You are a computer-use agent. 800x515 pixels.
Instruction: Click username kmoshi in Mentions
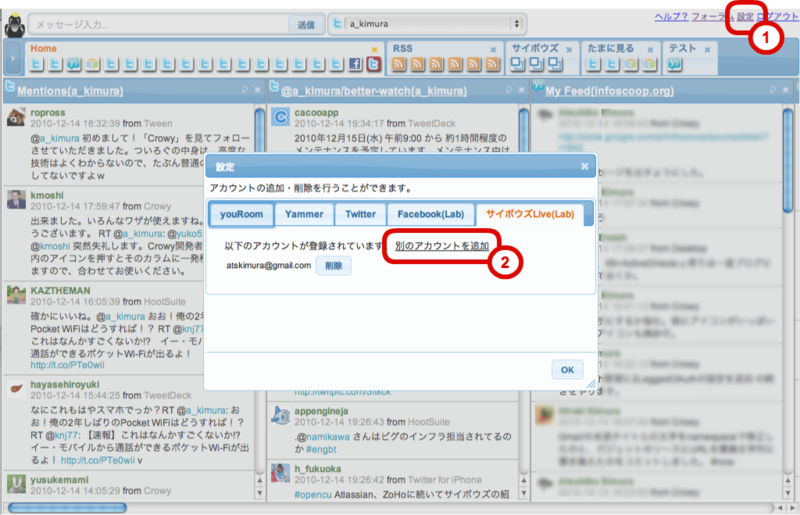(x=47, y=195)
